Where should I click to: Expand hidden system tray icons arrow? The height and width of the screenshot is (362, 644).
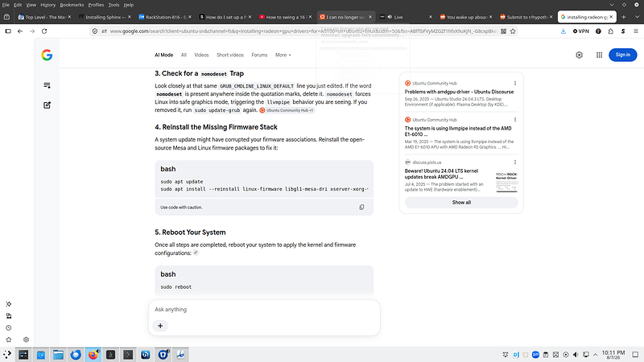(x=595, y=355)
